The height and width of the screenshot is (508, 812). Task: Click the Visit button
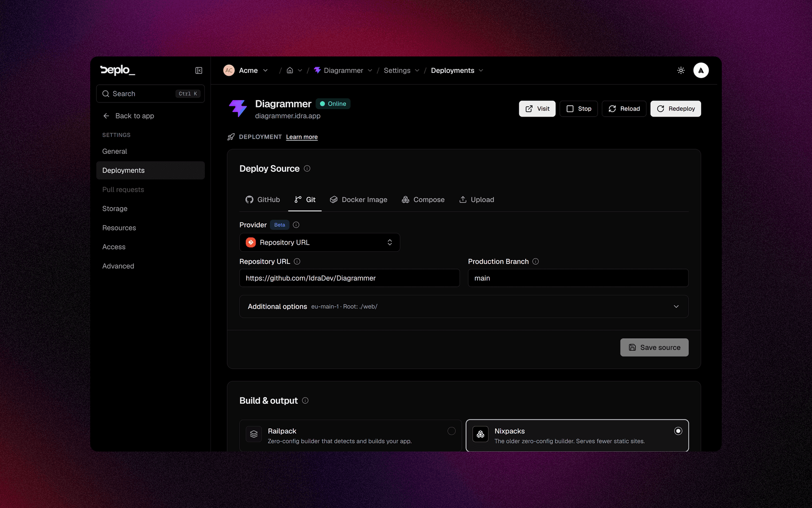[x=537, y=109]
